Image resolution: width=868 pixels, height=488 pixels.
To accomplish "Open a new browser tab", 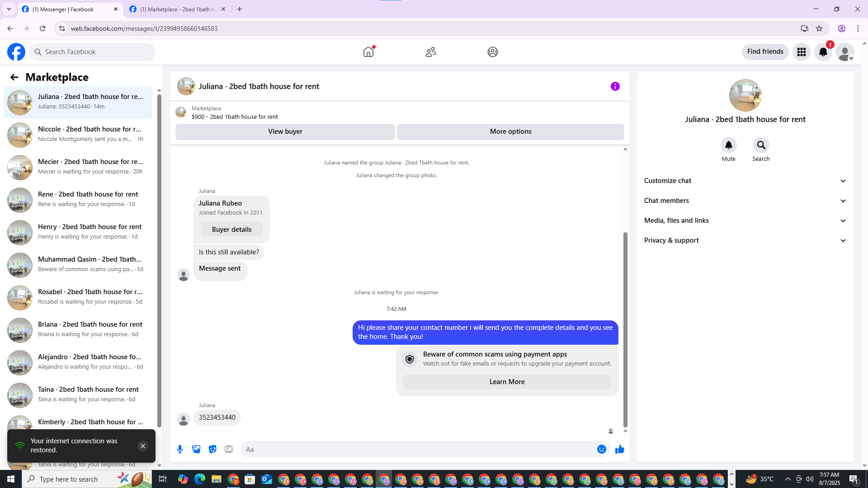I will coord(240,9).
